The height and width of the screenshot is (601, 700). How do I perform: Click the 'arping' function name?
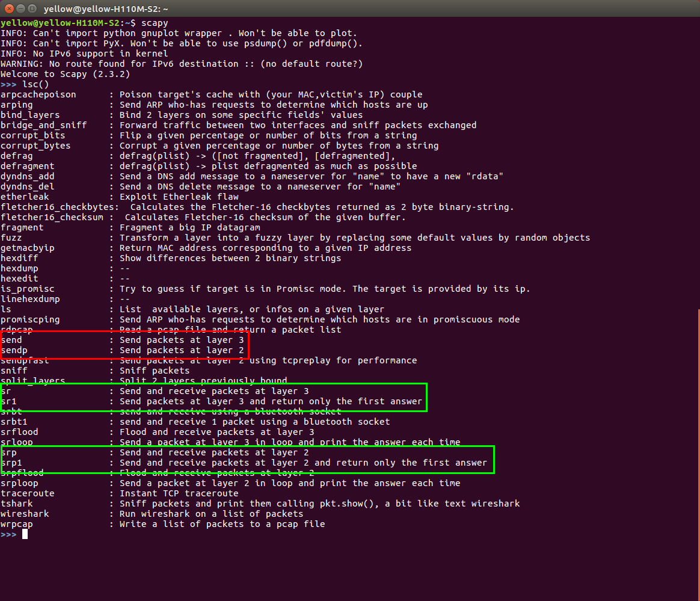(x=16, y=105)
